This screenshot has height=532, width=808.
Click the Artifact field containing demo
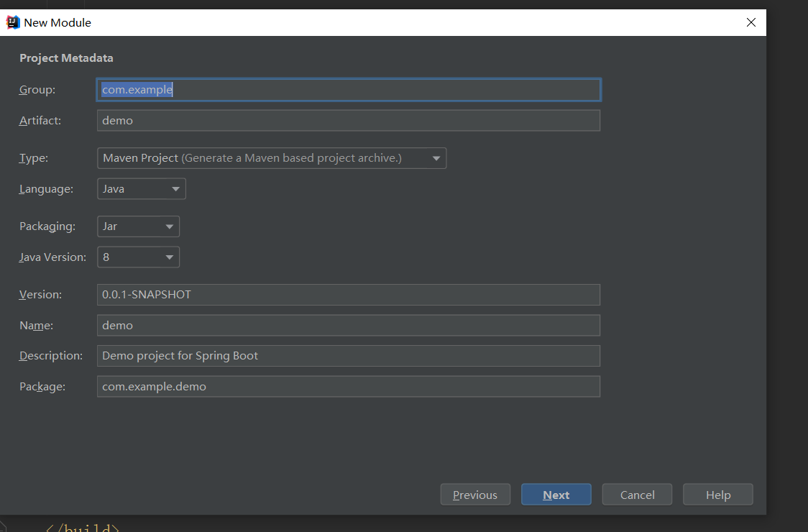[349, 120]
